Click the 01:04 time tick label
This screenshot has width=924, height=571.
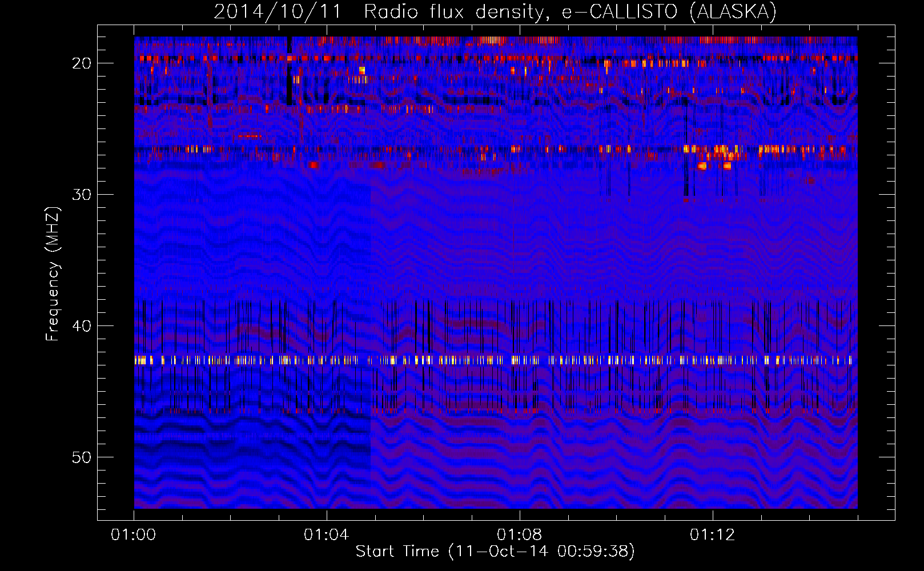(327, 535)
